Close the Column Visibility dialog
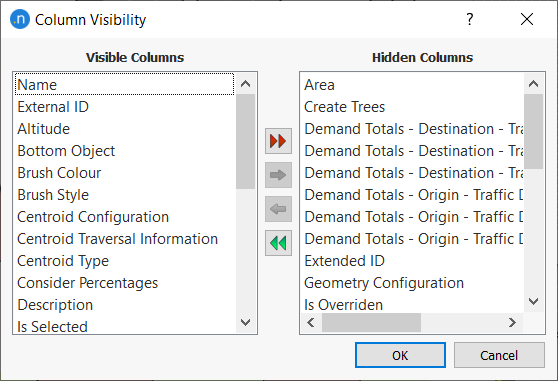 527,19
